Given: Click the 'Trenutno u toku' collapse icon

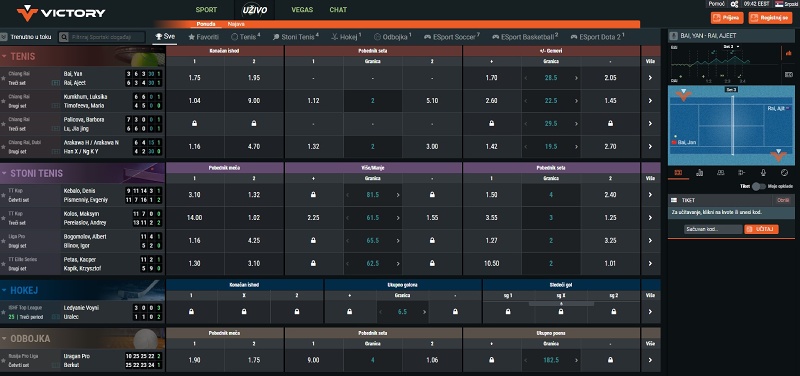Looking at the screenshot, I should tap(4, 37).
